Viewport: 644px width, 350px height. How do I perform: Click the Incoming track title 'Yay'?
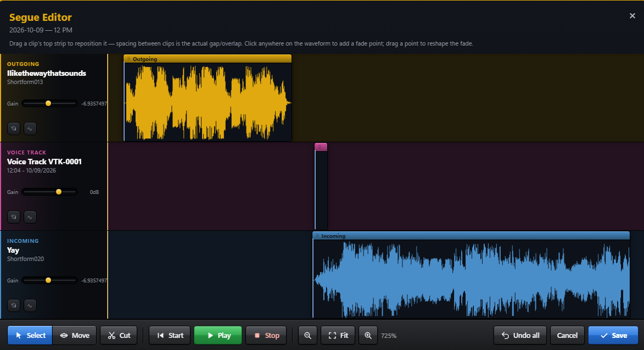tap(13, 250)
